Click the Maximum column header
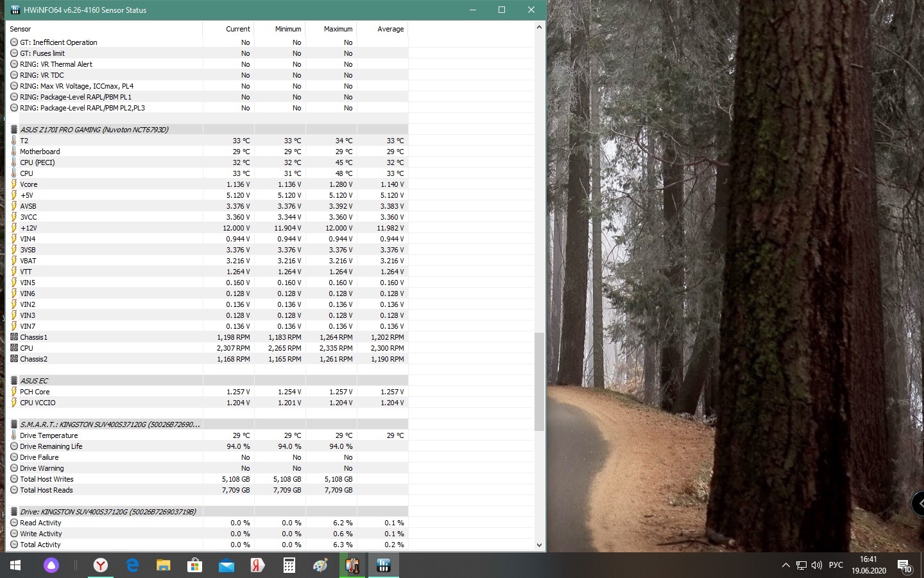Screen dimensions: 924x578 click(x=331, y=29)
